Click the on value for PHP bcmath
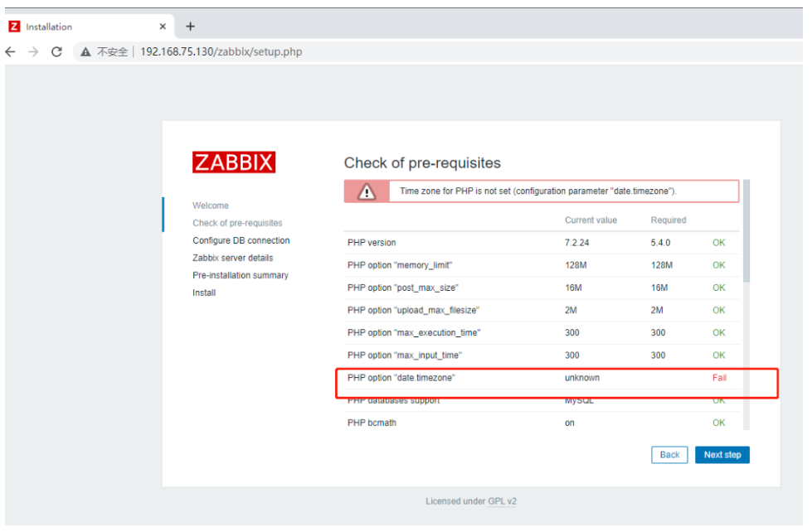This screenshot has height=532, width=812. tap(570, 423)
